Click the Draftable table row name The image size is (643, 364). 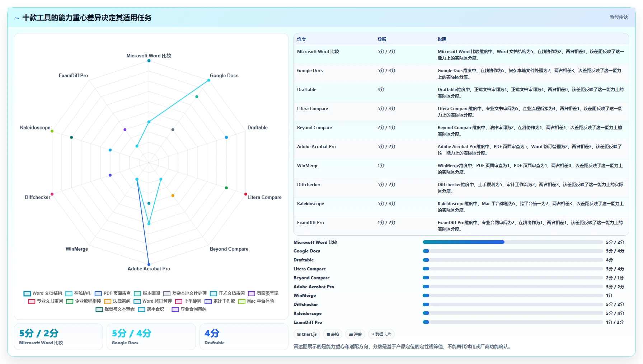tap(307, 90)
